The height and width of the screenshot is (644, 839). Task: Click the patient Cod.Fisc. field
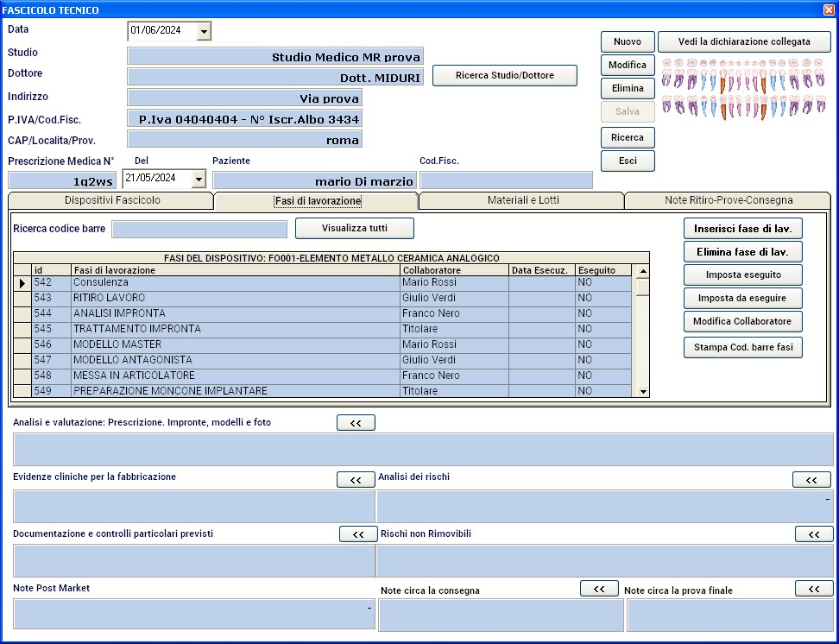pos(506,180)
